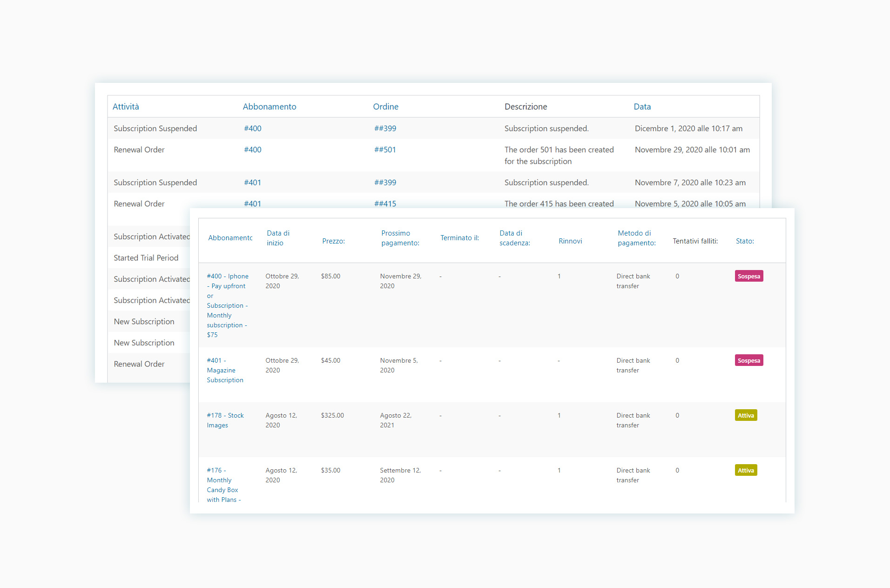Click Sospesa badge on #401 Magazine row

tap(749, 360)
